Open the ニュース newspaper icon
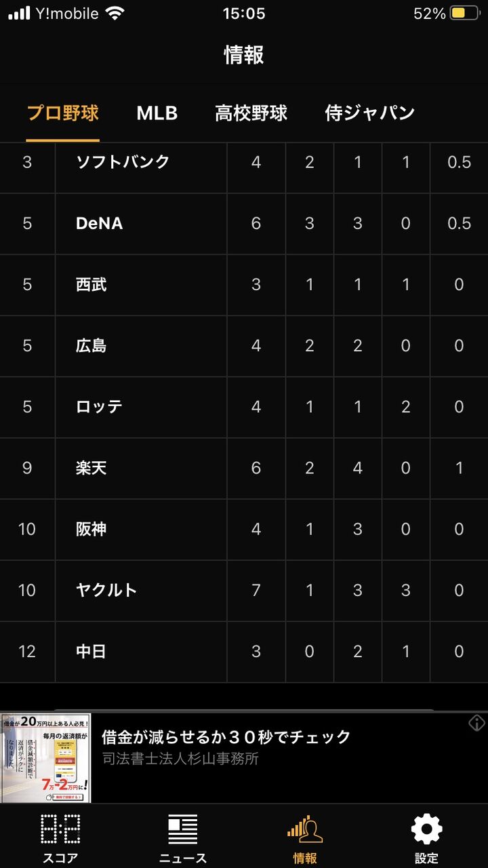488x868 pixels. click(183, 829)
